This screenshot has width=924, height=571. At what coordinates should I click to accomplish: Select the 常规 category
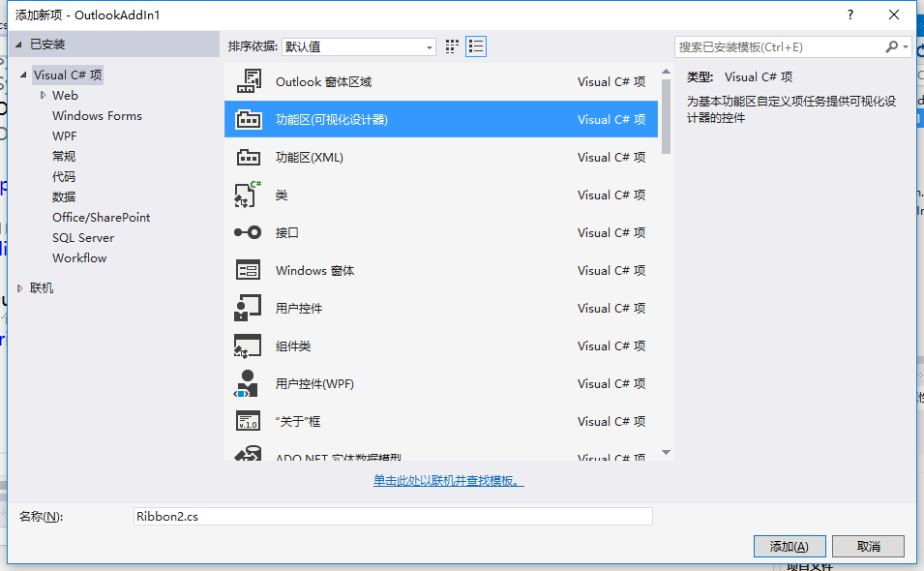[x=64, y=156]
